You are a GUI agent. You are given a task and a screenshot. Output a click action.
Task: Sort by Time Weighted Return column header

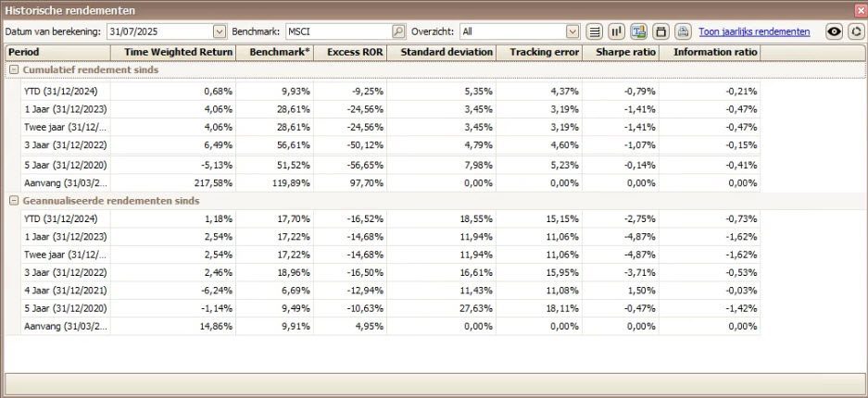click(178, 52)
